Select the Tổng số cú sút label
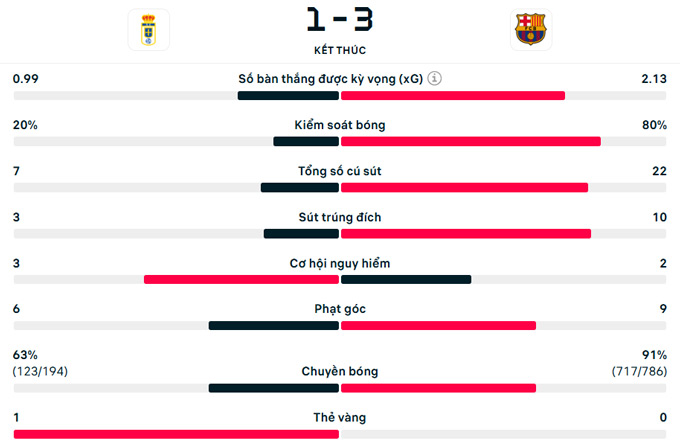This screenshot has width=680, height=448. point(340,171)
